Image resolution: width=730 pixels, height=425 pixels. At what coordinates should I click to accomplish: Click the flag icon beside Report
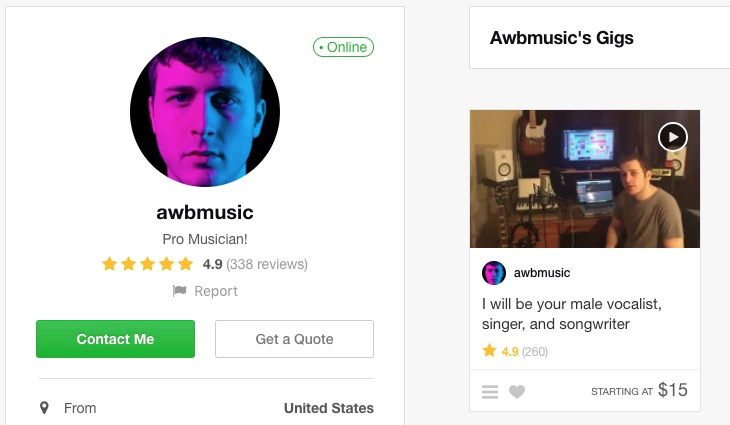pos(179,291)
